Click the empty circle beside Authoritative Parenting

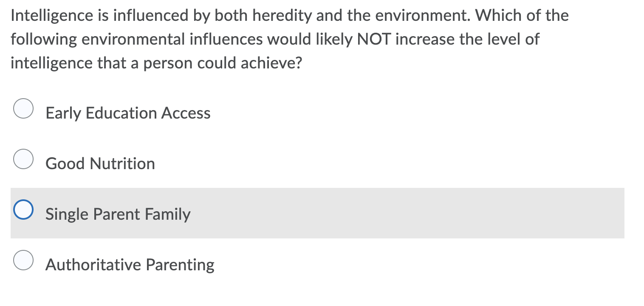pyautogui.click(x=23, y=260)
